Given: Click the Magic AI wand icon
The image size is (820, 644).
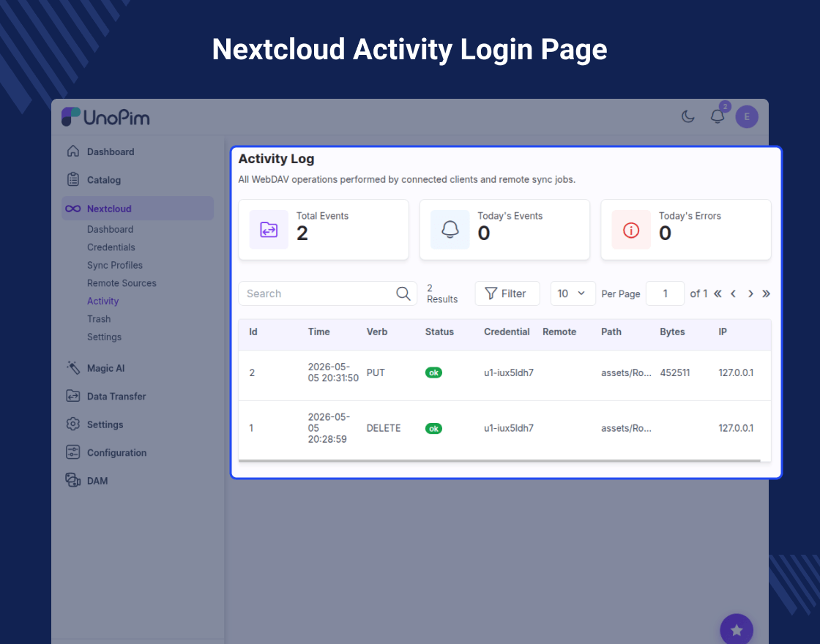Looking at the screenshot, I should (73, 367).
